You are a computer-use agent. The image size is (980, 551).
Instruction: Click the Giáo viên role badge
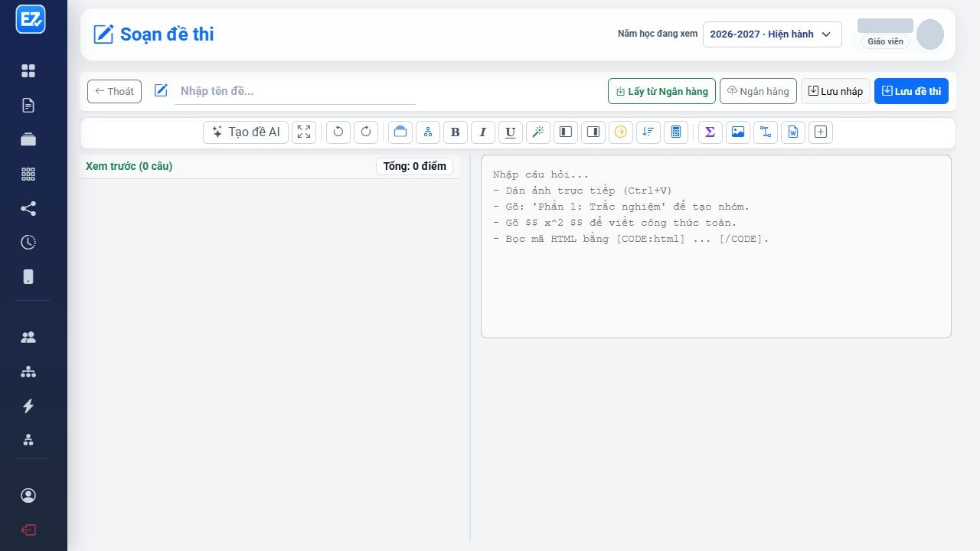[x=886, y=41]
